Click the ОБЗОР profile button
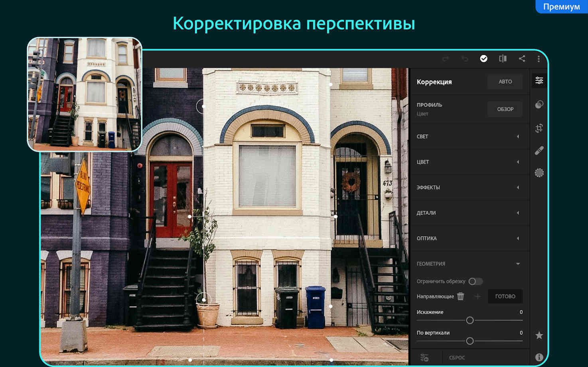588x367 pixels. click(505, 109)
